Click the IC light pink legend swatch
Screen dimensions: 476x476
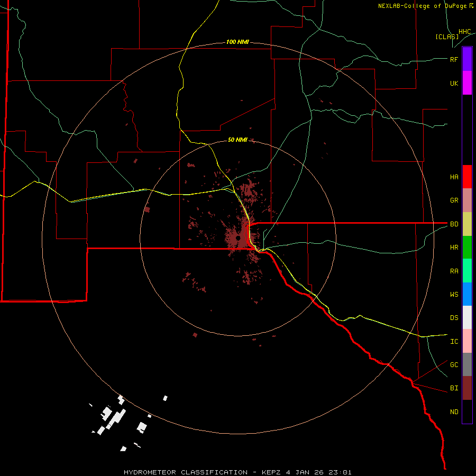pos(467,341)
